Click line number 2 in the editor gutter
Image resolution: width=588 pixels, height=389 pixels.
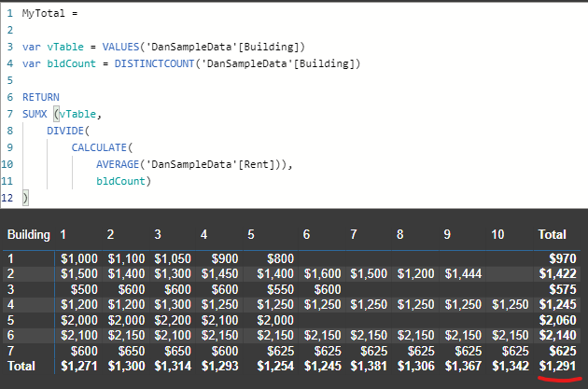click(x=10, y=30)
